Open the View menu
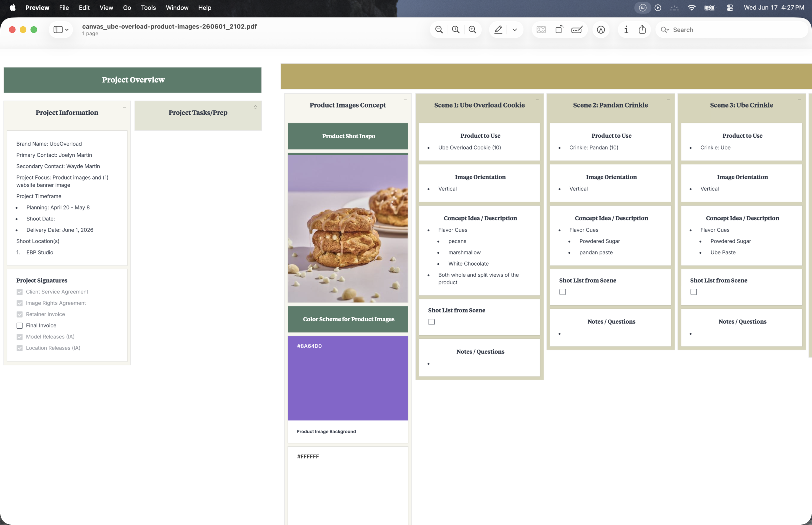 106,8
